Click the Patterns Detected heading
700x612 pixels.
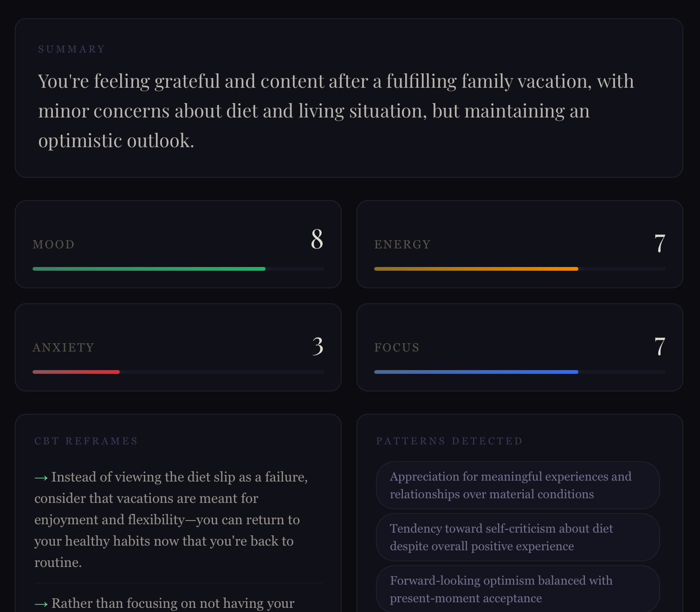(x=449, y=441)
